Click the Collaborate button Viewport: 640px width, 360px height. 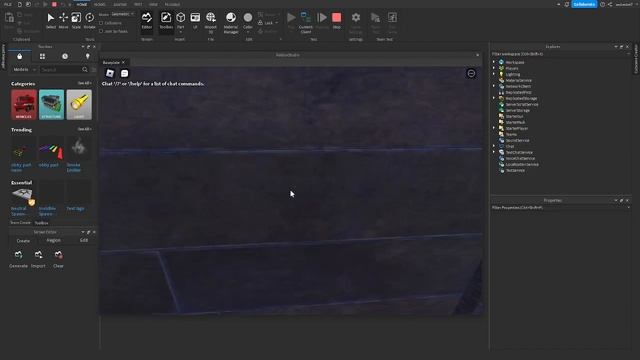tap(584, 4)
